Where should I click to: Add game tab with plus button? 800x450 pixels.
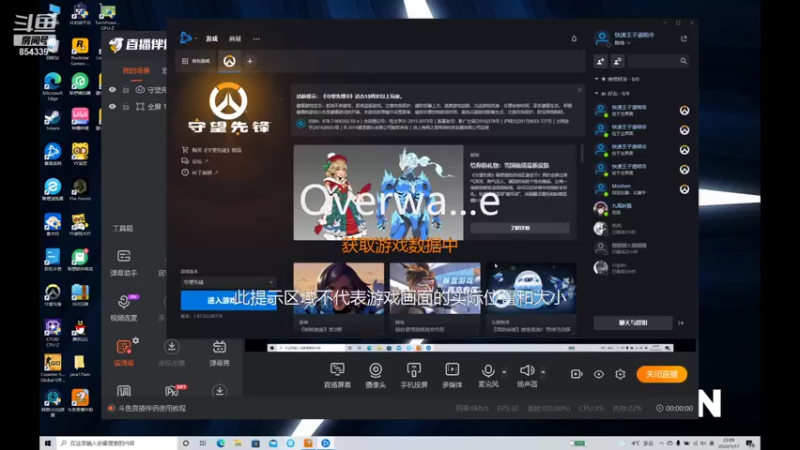click(x=250, y=61)
